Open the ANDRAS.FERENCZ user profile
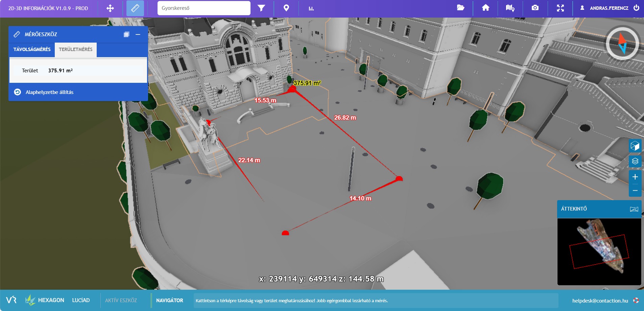 604,8
